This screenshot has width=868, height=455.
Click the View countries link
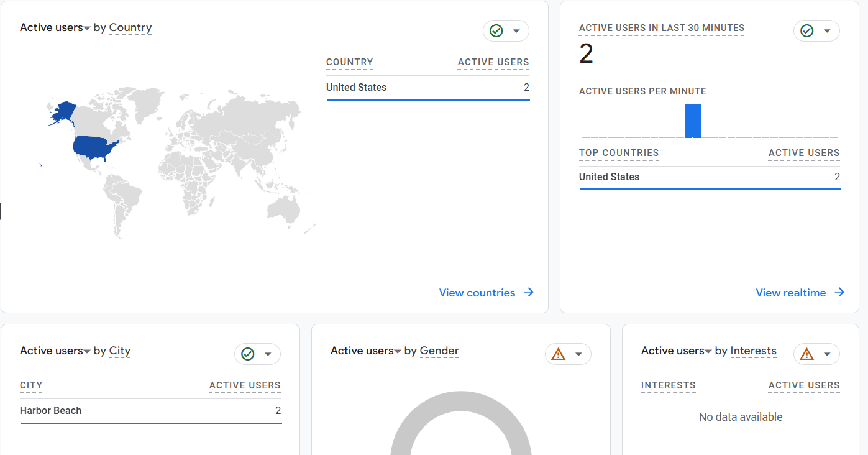[477, 292]
